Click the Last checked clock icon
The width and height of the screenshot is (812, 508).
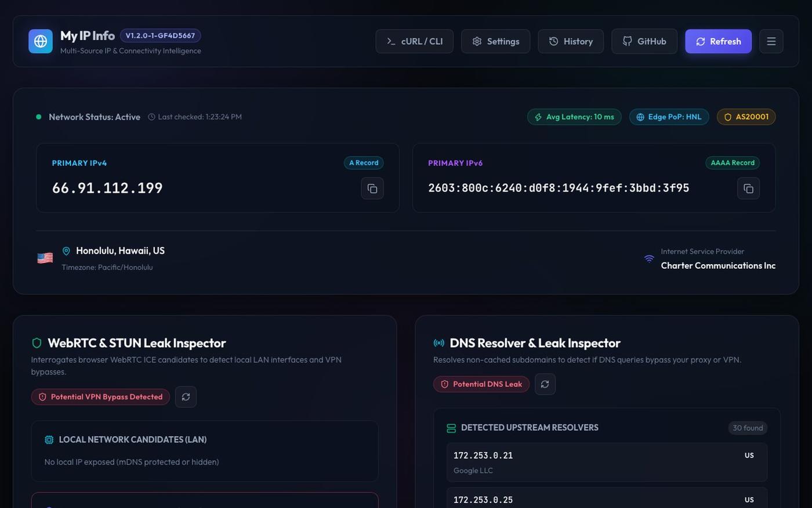pos(151,117)
